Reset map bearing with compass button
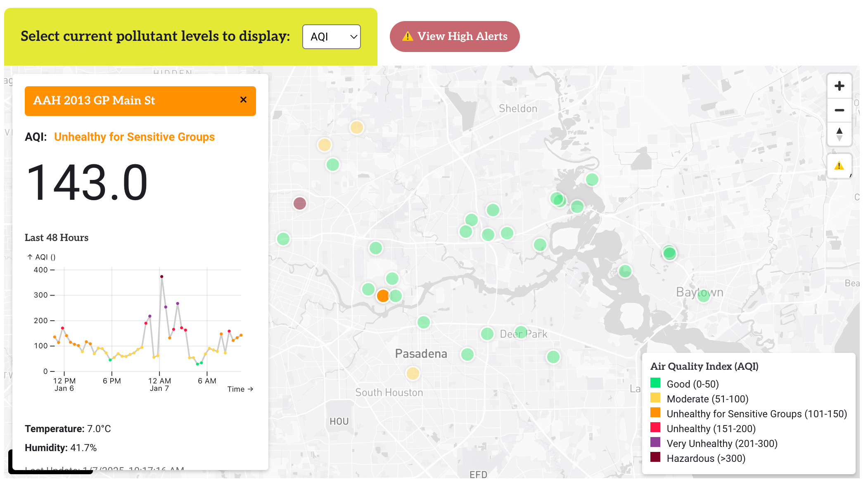This screenshot has width=868, height=487. click(x=839, y=134)
